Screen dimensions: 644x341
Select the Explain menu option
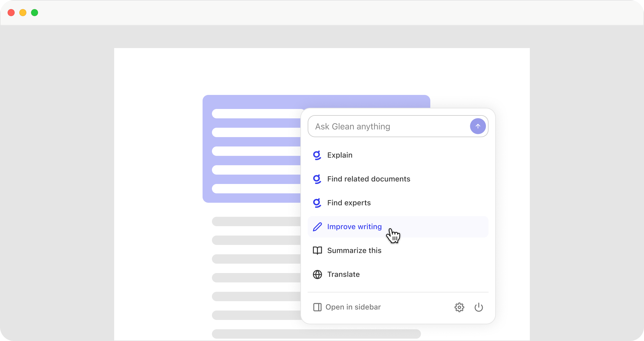(340, 155)
